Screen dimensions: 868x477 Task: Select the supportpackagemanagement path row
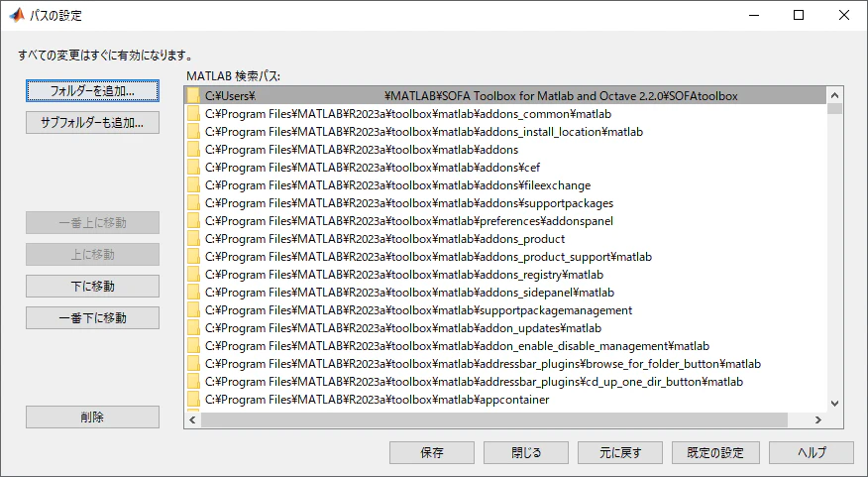[505, 310]
